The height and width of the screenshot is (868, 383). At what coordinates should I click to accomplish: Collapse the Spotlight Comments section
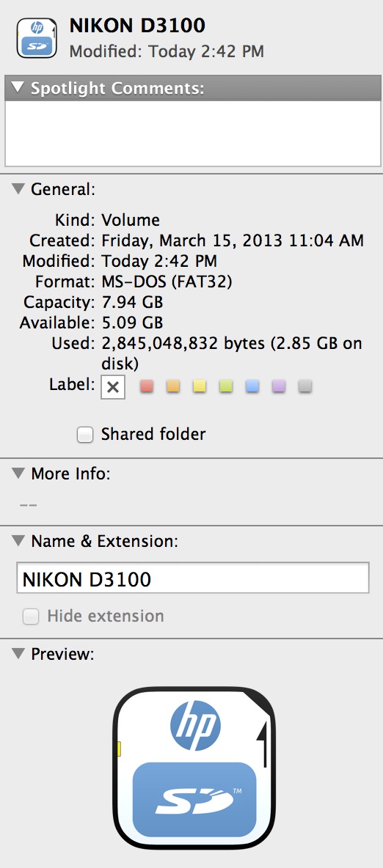(x=18, y=87)
